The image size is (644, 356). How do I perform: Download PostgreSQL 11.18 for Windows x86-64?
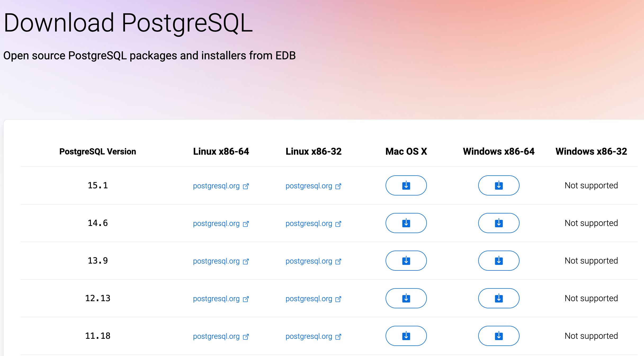tap(499, 336)
